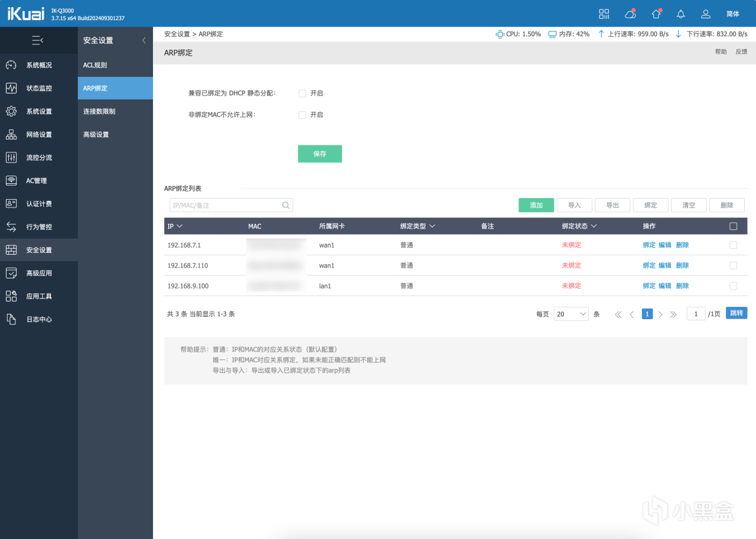Click the 认证计费 ID card icon

11,203
